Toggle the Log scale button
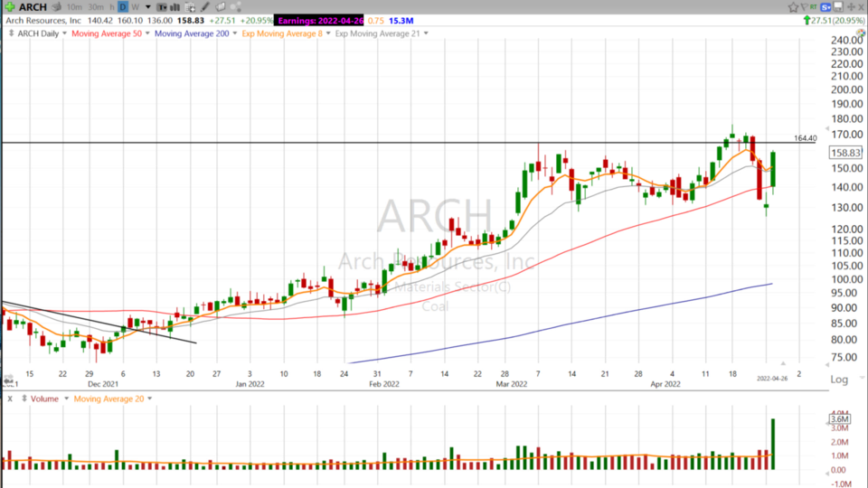The width and height of the screenshot is (868, 488). pyautogui.click(x=839, y=379)
